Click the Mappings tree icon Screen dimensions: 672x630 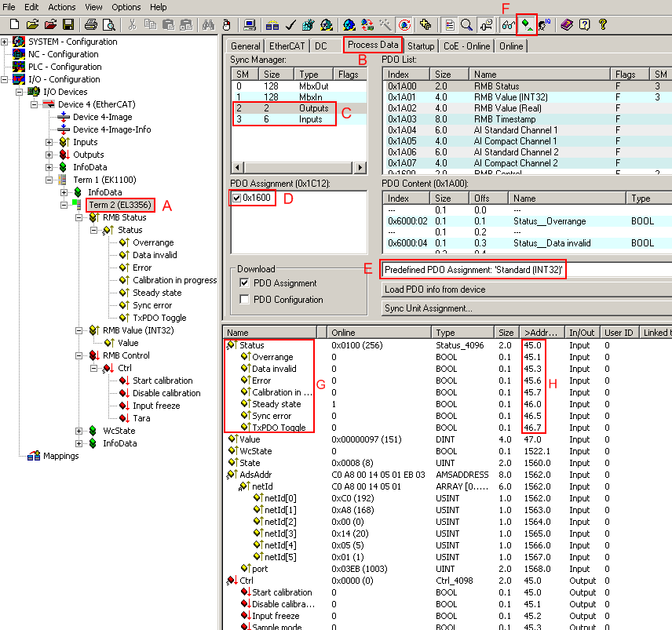pyautogui.click(x=34, y=456)
